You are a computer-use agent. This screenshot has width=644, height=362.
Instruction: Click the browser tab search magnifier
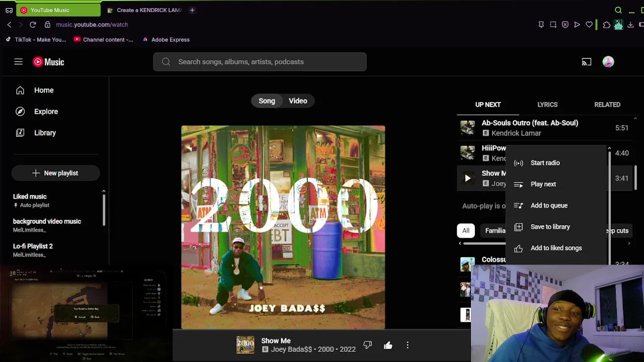tap(618, 10)
